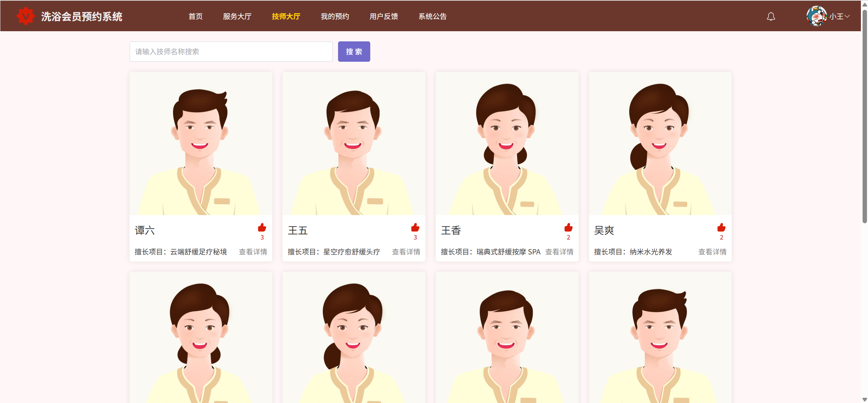Click the vertical page scrollbar
Viewport: 868px width, 403px height.
(x=864, y=115)
